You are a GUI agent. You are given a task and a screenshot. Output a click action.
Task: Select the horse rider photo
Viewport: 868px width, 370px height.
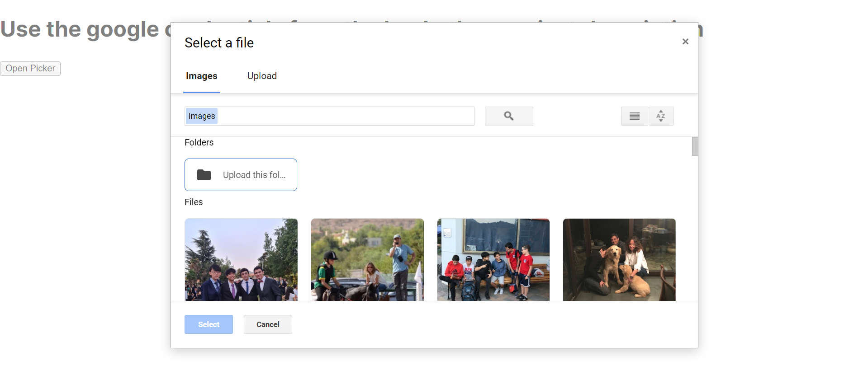coord(367,260)
